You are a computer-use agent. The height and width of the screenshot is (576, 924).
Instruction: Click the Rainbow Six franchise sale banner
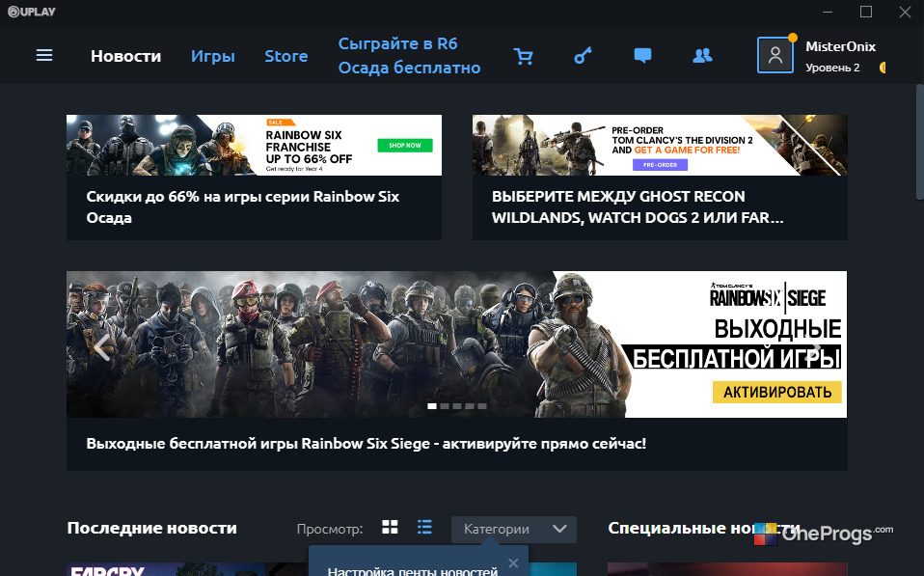[254, 145]
